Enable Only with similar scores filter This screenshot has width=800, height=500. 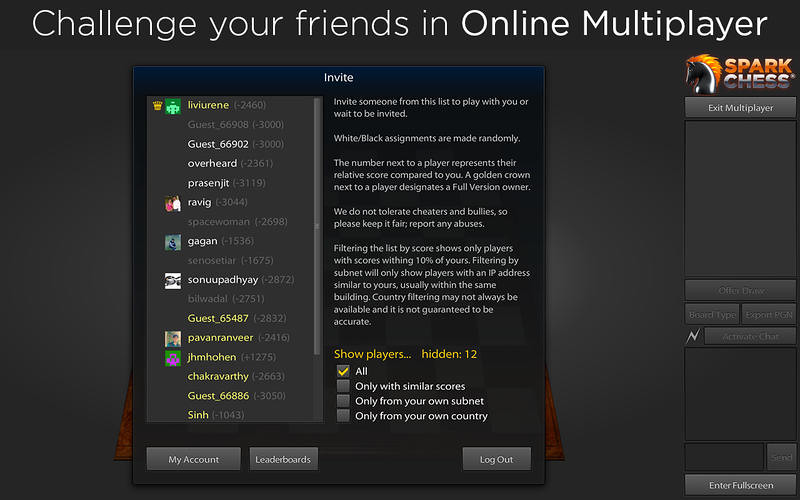tap(344, 386)
